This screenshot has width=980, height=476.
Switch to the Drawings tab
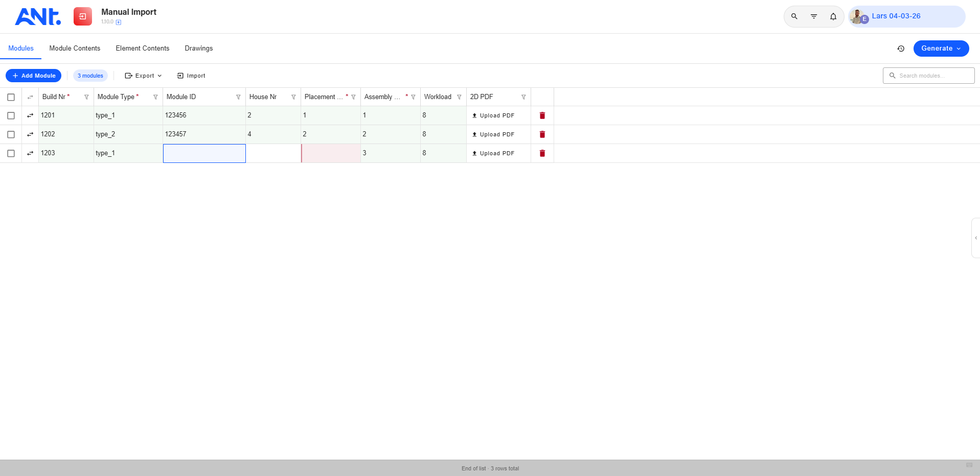coord(199,49)
